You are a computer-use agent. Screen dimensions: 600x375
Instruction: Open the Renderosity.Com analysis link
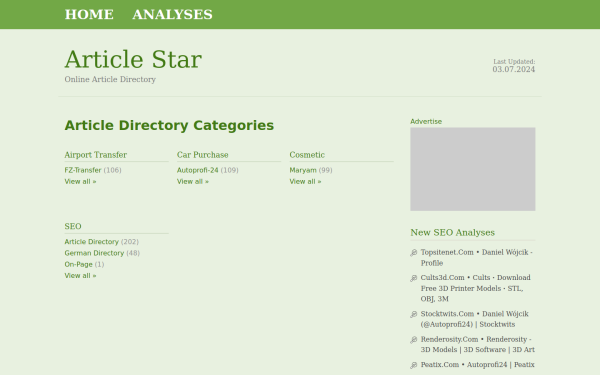[x=478, y=344]
